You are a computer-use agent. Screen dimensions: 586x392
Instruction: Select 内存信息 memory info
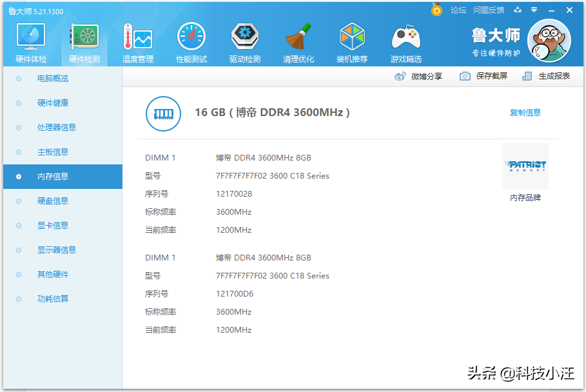click(x=63, y=177)
